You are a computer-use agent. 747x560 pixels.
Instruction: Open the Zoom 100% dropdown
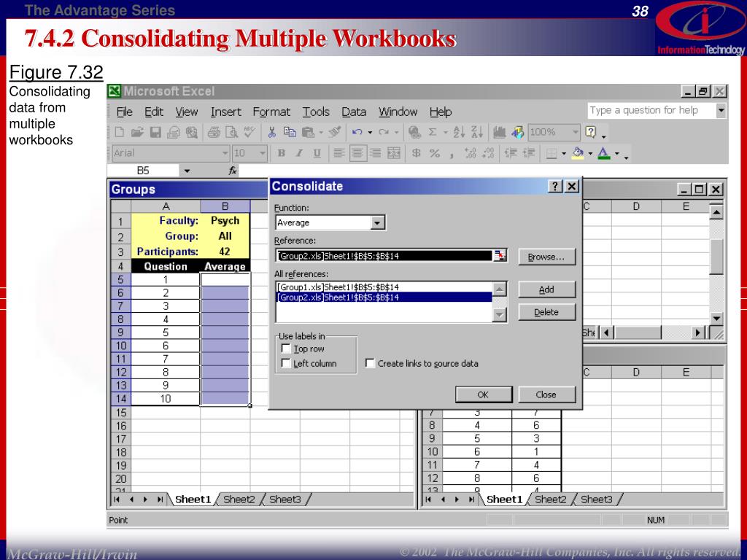(x=575, y=132)
